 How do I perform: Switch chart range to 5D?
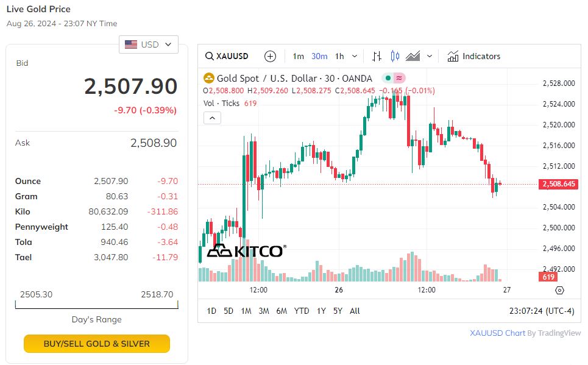tap(228, 311)
